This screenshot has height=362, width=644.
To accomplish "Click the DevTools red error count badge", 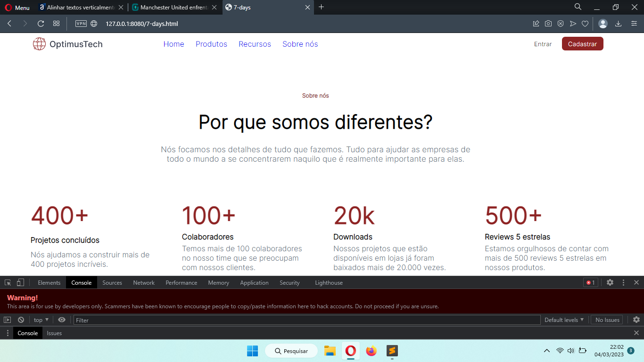I will click(x=591, y=282).
